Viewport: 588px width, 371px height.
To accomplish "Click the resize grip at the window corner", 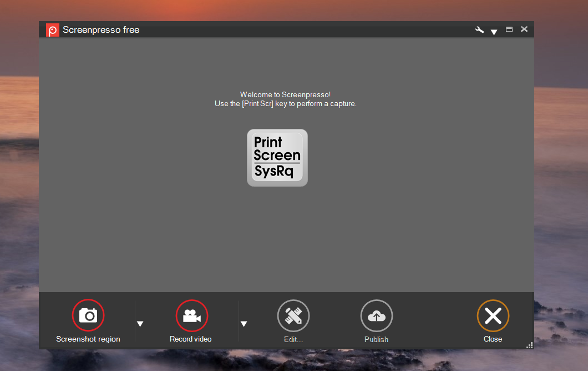I will click(x=530, y=345).
